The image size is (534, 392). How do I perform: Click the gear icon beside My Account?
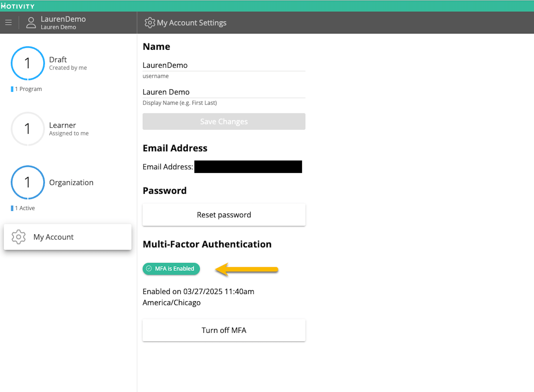pyautogui.click(x=18, y=237)
